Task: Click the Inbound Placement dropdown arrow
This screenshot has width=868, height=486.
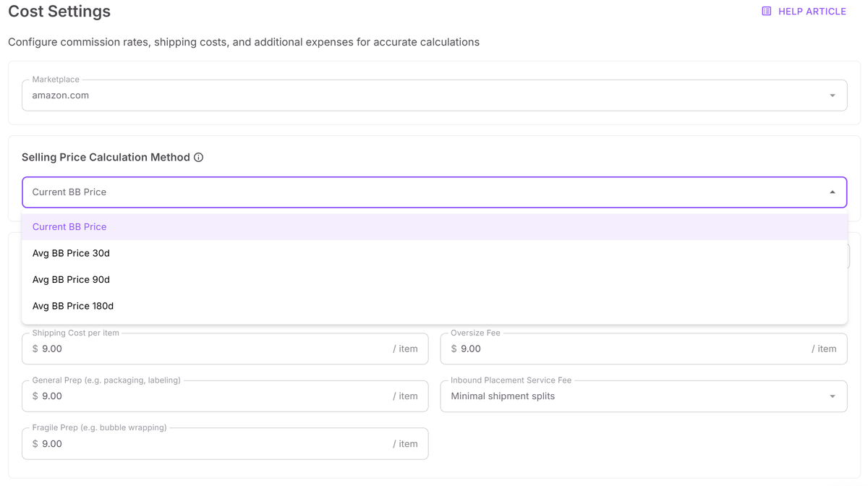Action: (x=833, y=396)
